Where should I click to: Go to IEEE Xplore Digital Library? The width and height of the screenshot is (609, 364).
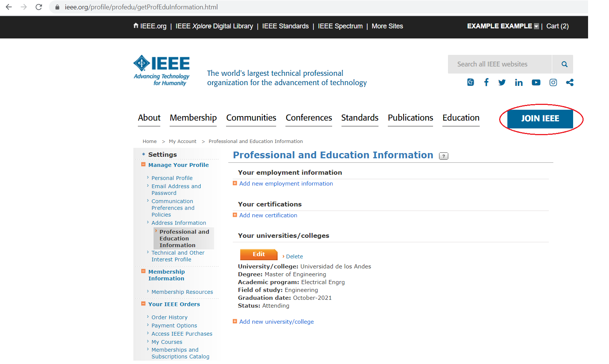214,26
